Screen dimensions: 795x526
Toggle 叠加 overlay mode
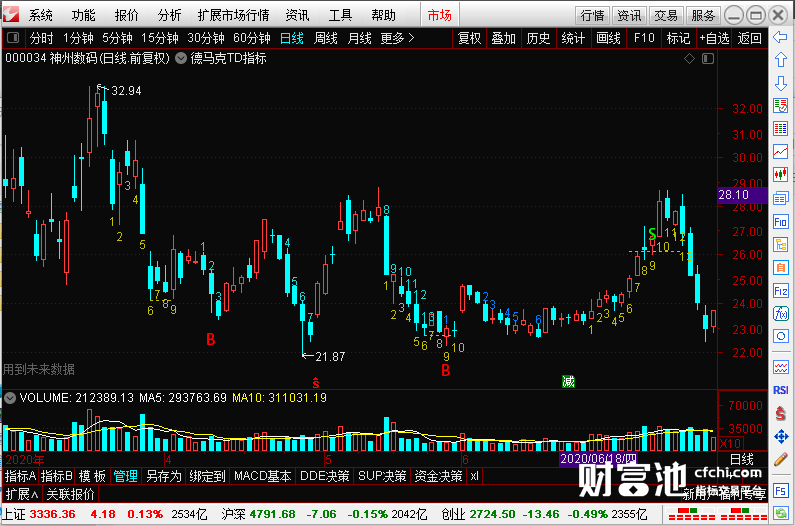pos(503,38)
